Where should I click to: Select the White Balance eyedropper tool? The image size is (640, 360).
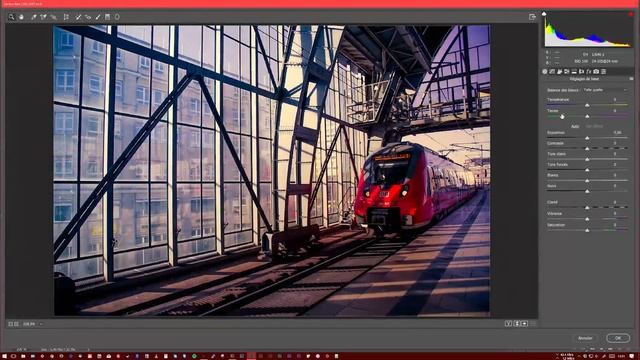coord(34,17)
